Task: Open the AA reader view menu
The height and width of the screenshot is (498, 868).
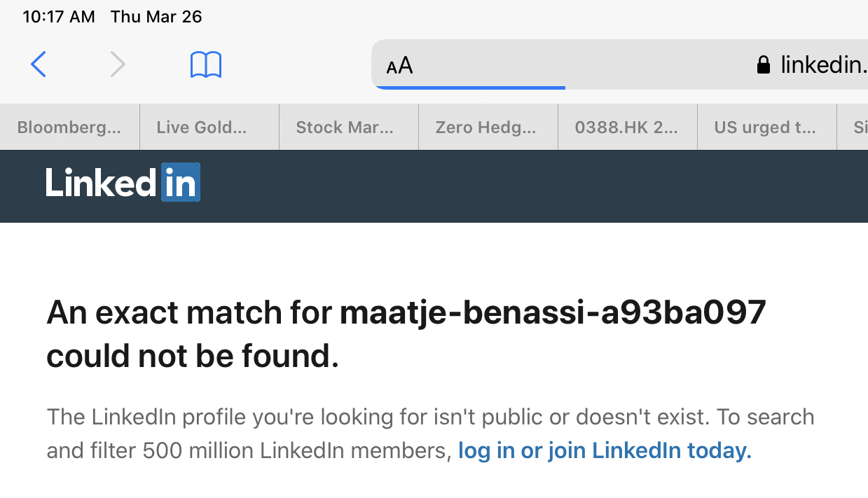Action: click(x=400, y=66)
